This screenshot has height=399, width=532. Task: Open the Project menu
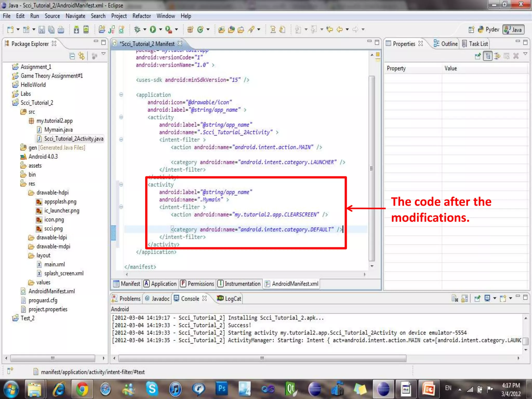pyautogui.click(x=119, y=16)
